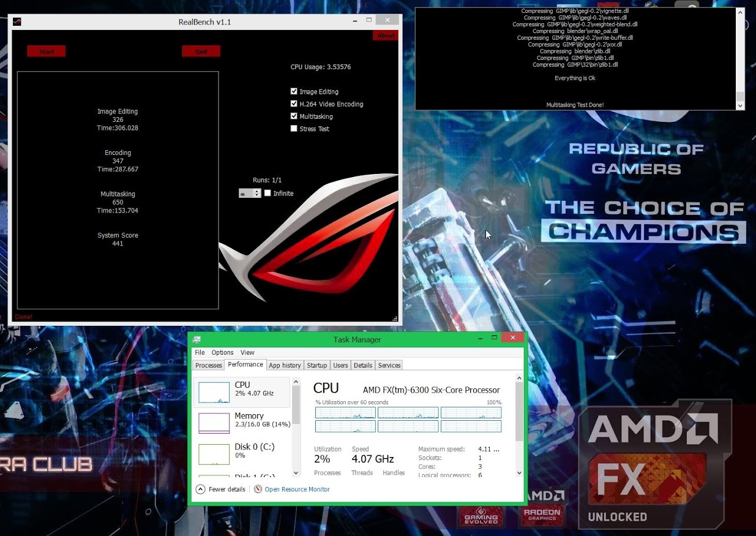Click "Everything is Ok" in console window

[575, 78]
